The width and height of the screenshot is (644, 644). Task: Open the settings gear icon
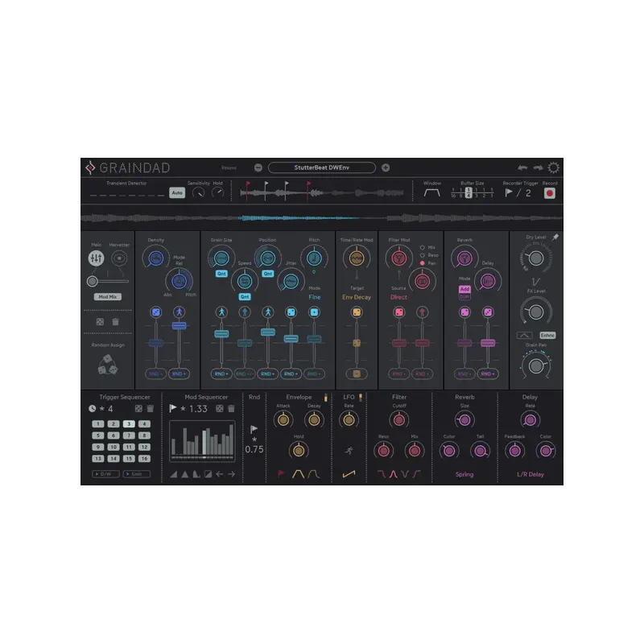click(554, 167)
